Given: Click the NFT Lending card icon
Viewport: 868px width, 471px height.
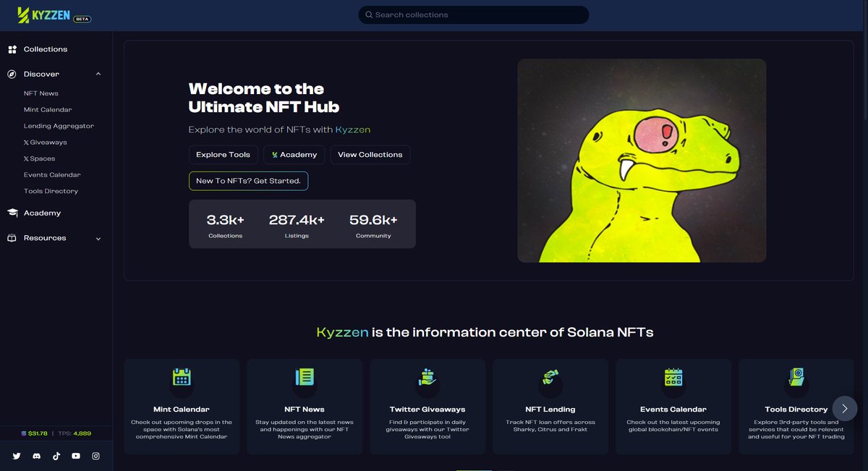Looking at the screenshot, I should tap(550, 377).
